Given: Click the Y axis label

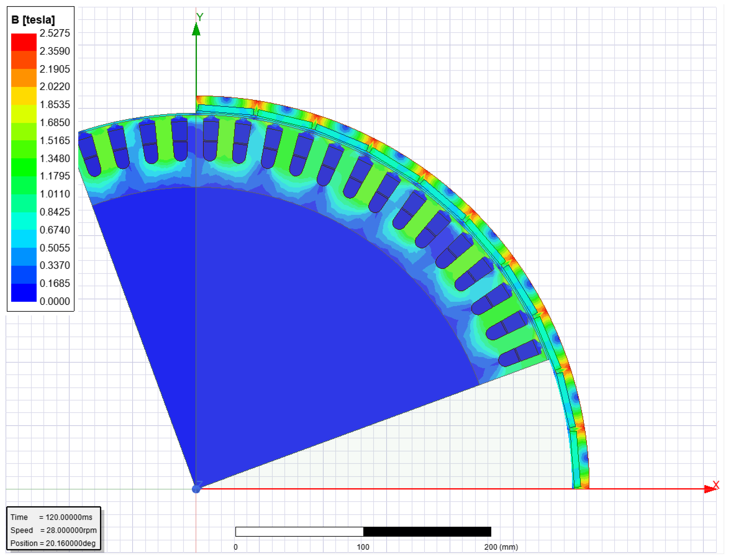Looking at the screenshot, I should (x=200, y=17).
